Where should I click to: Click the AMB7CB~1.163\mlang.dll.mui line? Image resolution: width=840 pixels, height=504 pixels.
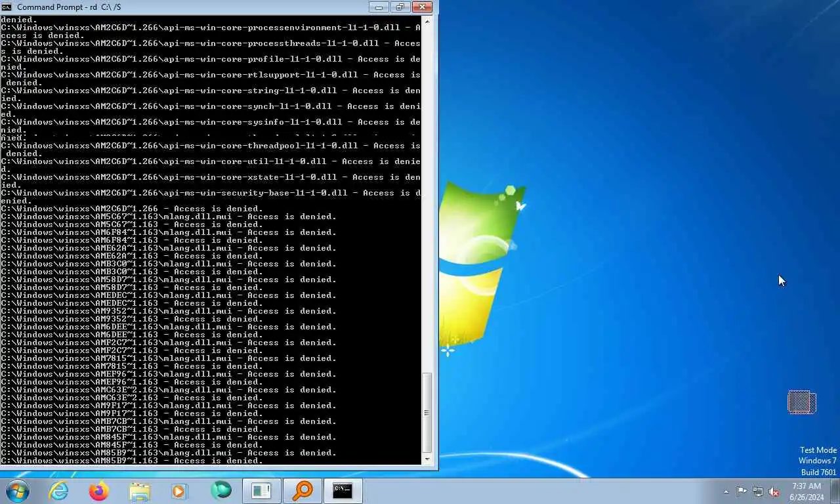pyautogui.click(x=169, y=421)
